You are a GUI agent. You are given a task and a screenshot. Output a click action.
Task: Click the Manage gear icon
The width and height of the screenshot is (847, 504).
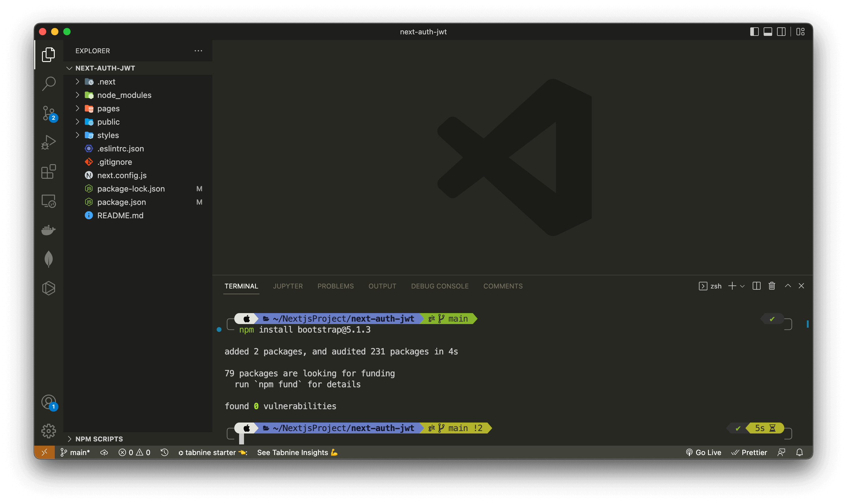[x=49, y=431]
